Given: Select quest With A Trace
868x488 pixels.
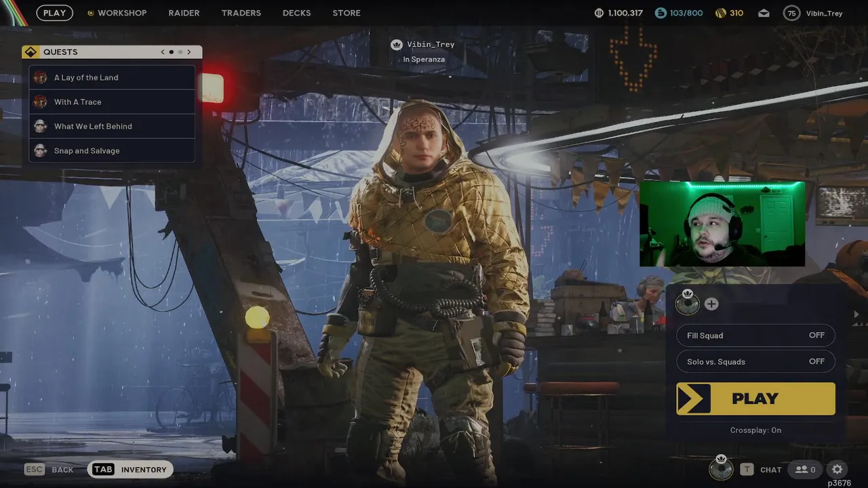Looking at the screenshot, I should point(112,102).
